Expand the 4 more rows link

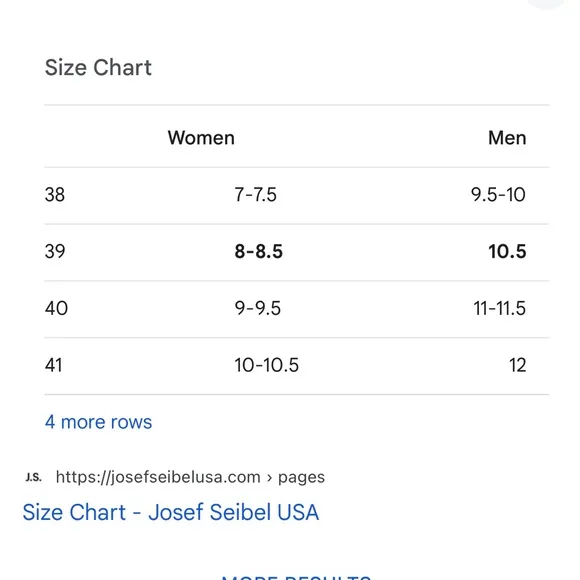point(98,422)
